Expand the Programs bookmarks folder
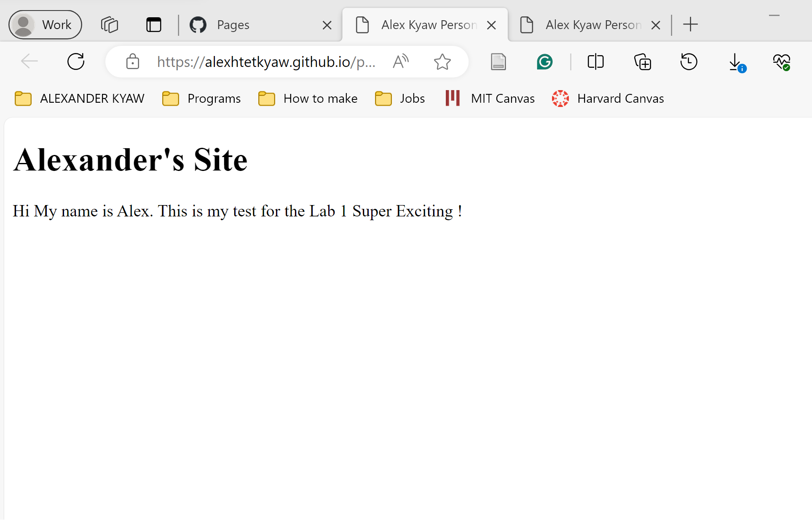 (x=201, y=99)
